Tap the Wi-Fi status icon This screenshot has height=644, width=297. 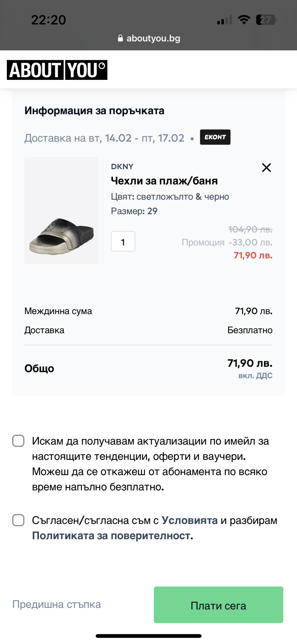[x=244, y=20]
